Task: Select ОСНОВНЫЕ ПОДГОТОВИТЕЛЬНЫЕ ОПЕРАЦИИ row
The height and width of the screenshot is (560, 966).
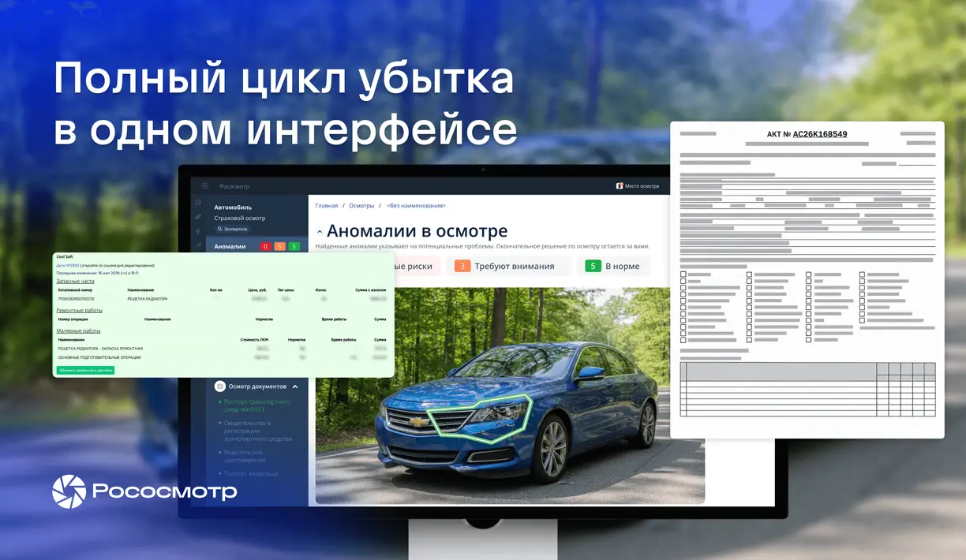Action: point(99,357)
